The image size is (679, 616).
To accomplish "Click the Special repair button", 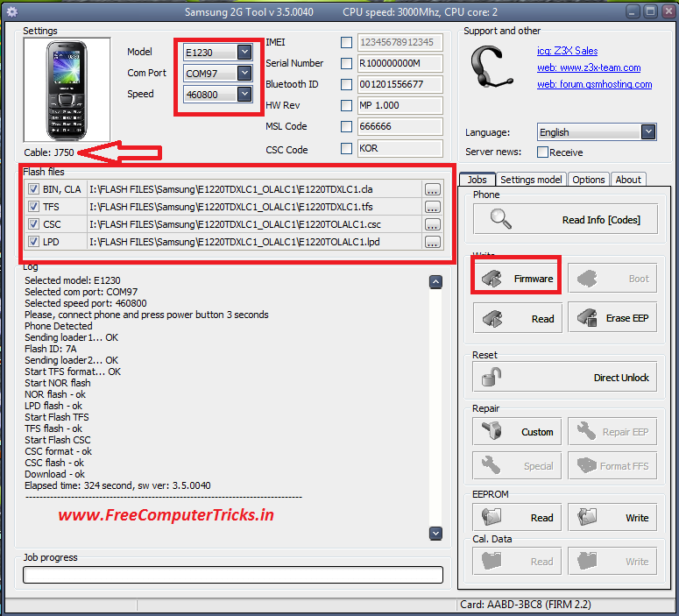I will 517,465.
